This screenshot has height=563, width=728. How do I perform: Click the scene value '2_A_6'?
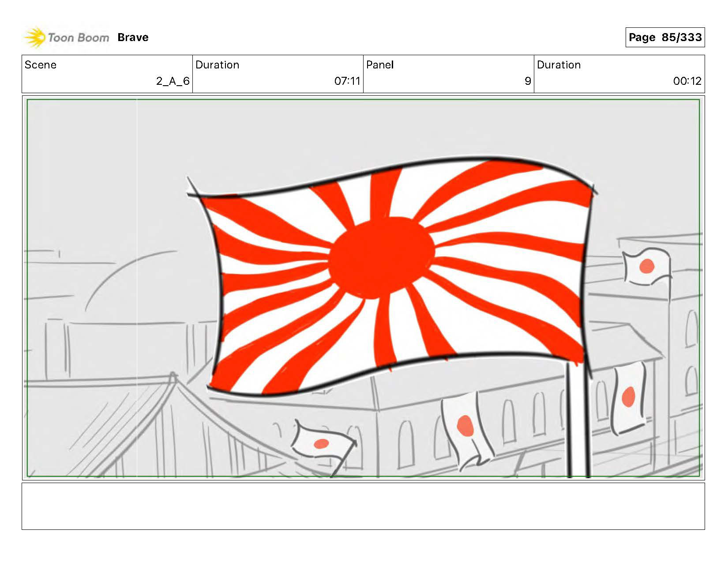coord(173,81)
